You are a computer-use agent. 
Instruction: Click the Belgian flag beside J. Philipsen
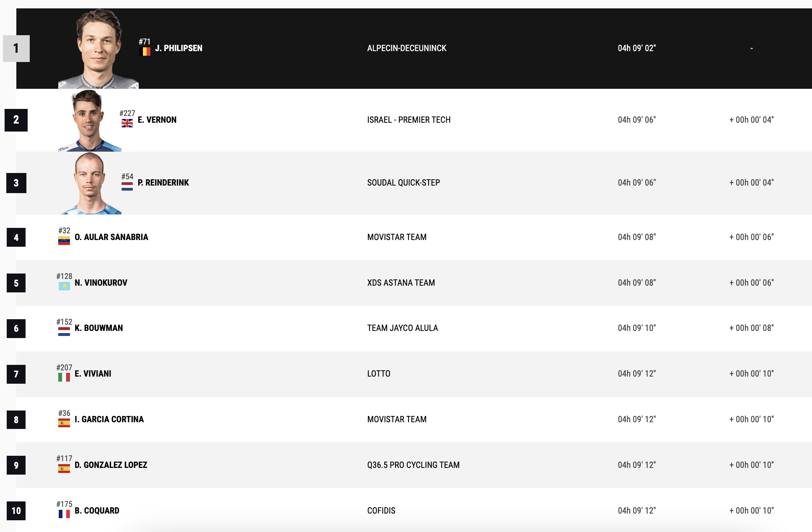tap(145, 52)
